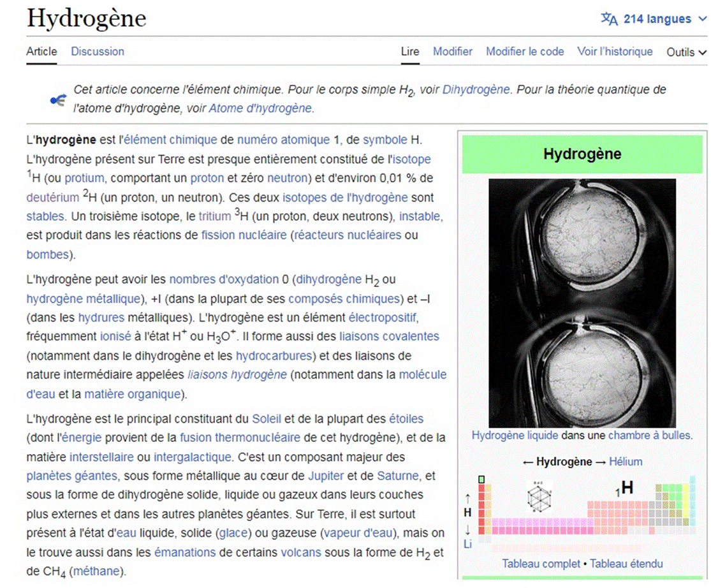This screenshot has width=711, height=588.
Task: Go to the Li element link
Action: [x=467, y=544]
